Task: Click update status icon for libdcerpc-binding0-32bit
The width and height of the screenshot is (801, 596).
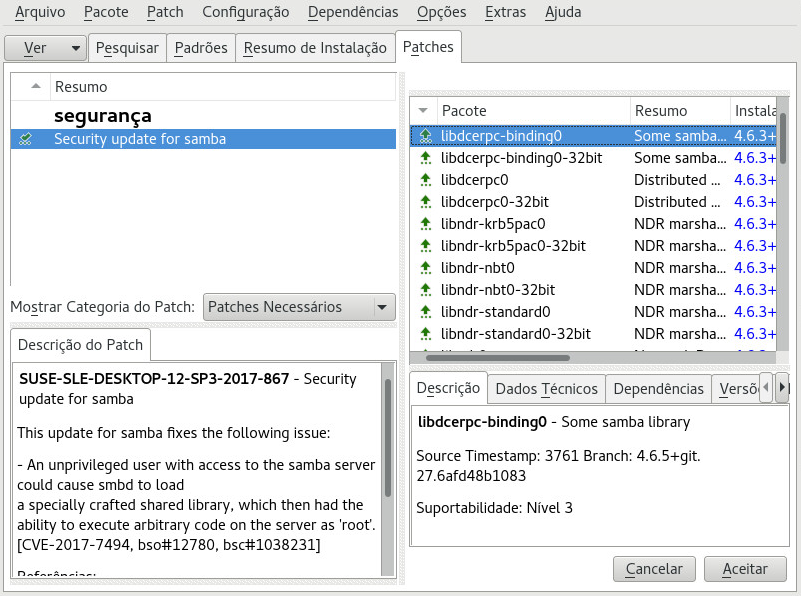Action: (426, 158)
